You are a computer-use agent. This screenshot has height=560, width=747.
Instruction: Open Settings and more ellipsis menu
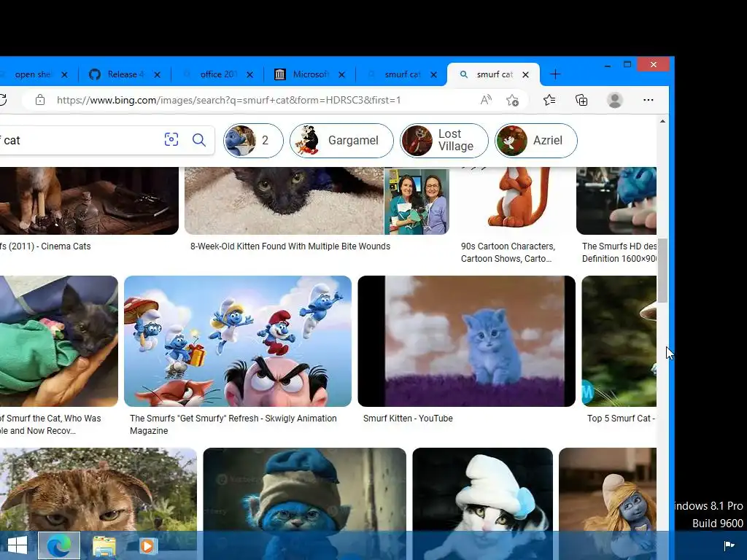[x=648, y=100]
